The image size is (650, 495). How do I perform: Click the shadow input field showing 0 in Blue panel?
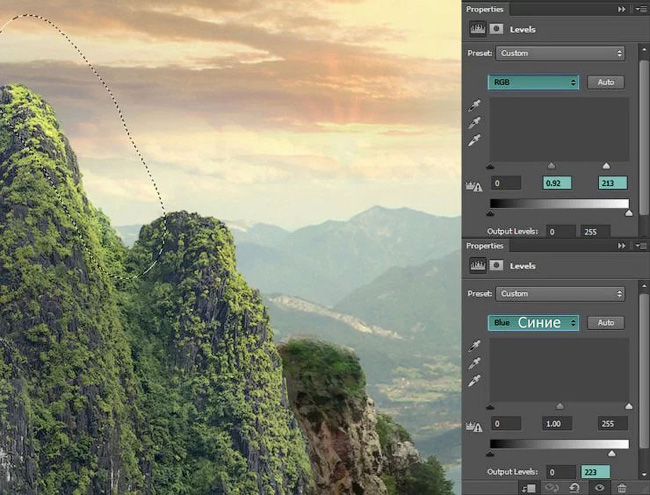[x=506, y=423]
